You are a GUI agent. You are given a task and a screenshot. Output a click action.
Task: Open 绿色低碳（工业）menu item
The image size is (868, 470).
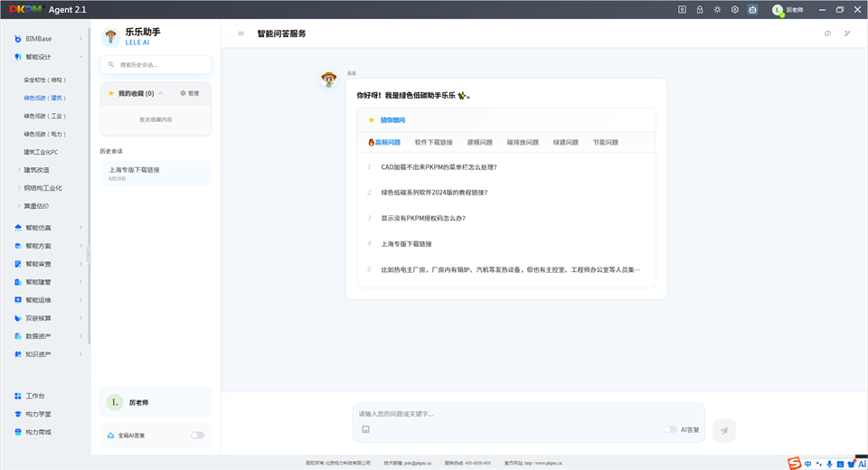[x=45, y=117]
